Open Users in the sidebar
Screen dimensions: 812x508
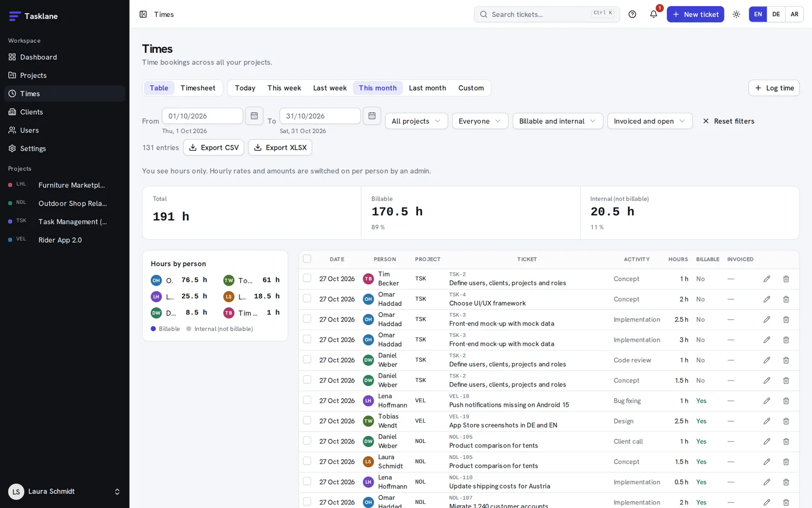pyautogui.click(x=64, y=130)
